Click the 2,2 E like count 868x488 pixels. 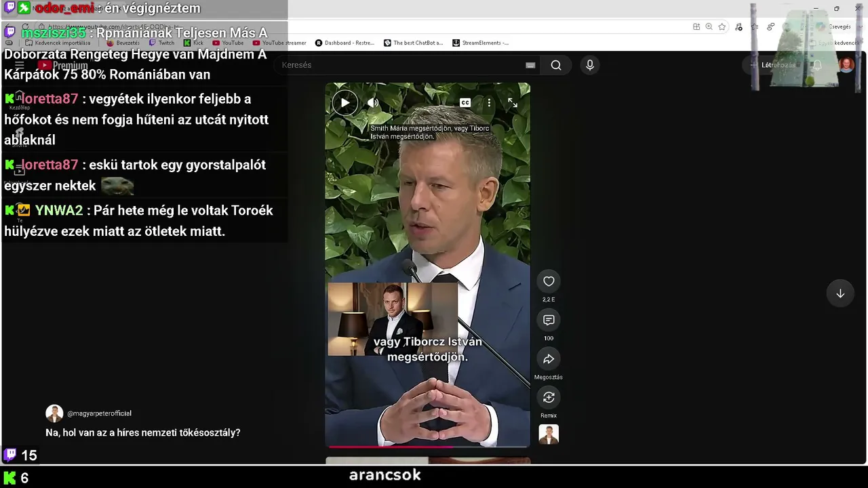coord(549,300)
